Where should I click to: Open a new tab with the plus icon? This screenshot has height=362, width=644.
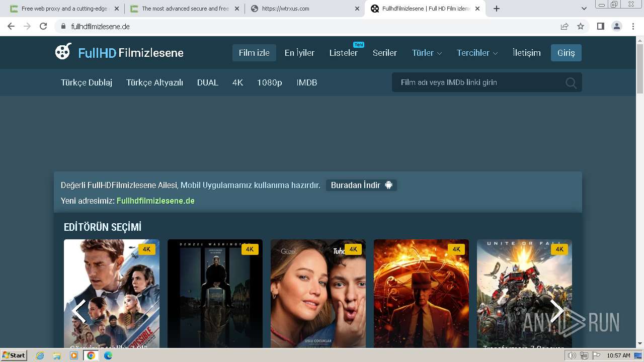coord(497,9)
